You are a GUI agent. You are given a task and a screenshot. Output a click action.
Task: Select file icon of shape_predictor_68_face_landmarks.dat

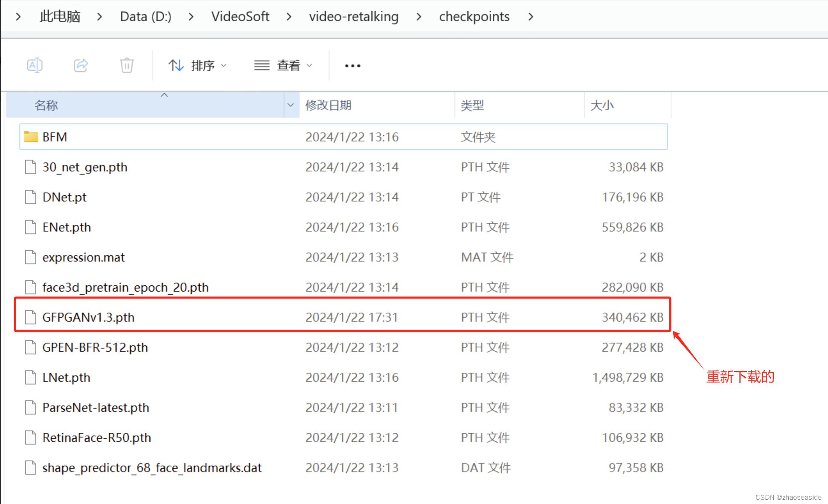pos(31,468)
